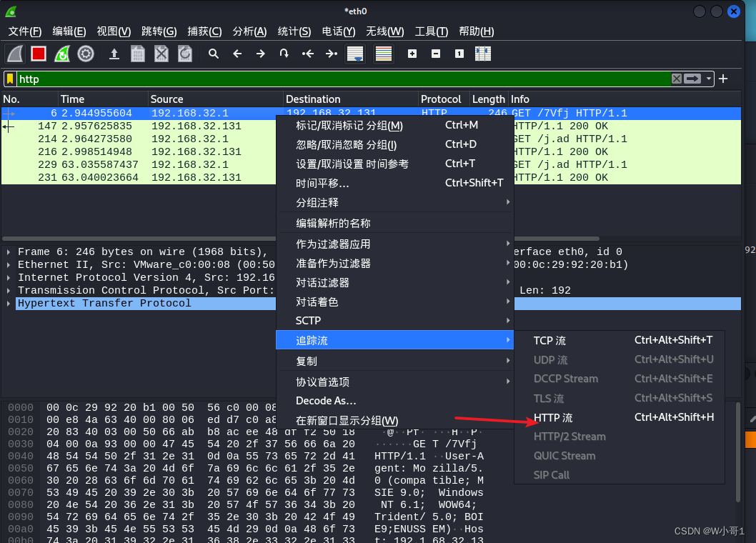This screenshot has width=756, height=543.
Task: Open the 协议首选项 submenu
Action: [394, 382]
